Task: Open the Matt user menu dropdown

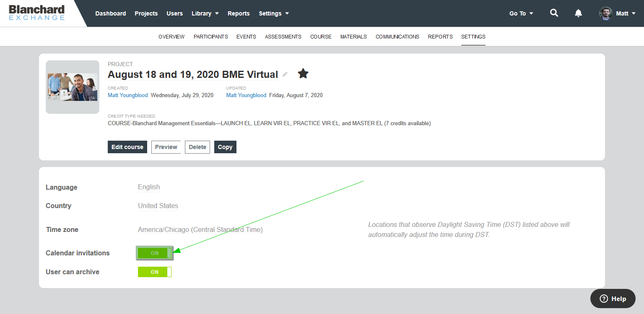Action: point(626,13)
